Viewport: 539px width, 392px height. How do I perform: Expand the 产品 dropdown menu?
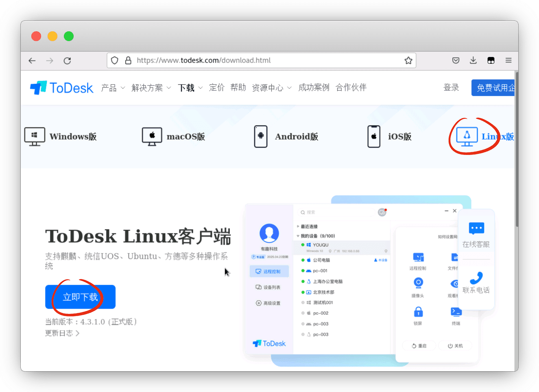click(113, 88)
